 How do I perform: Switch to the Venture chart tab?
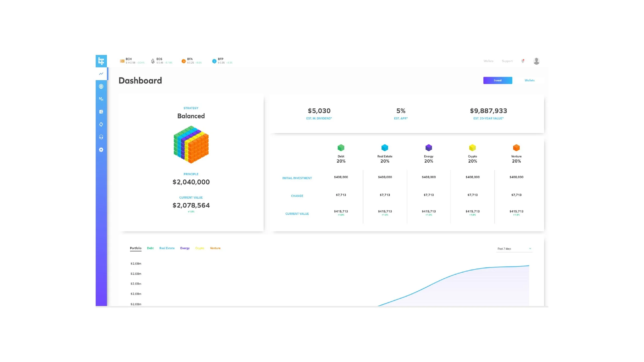(215, 248)
